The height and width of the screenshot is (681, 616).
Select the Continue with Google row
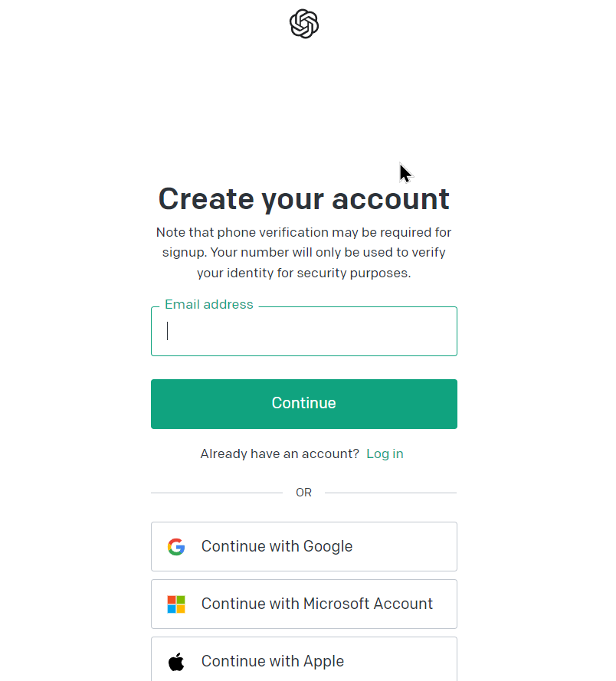tap(303, 546)
